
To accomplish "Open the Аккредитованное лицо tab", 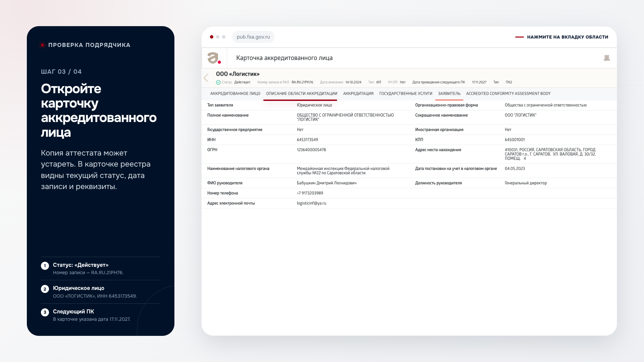I will pyautogui.click(x=235, y=94).
